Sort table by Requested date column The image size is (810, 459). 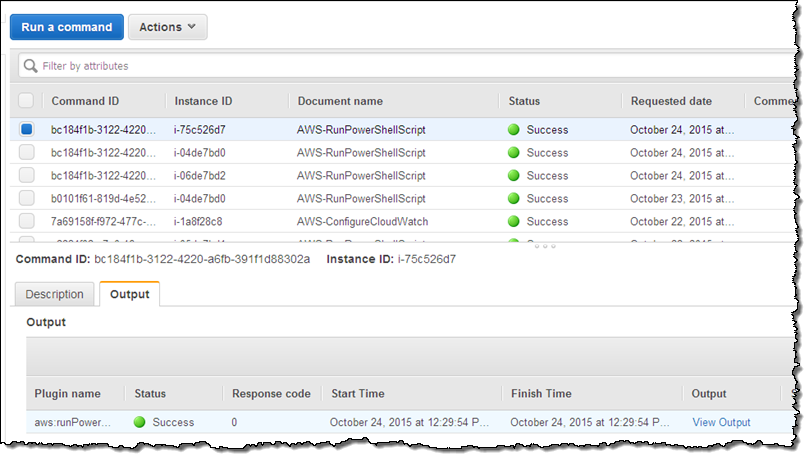(x=671, y=101)
